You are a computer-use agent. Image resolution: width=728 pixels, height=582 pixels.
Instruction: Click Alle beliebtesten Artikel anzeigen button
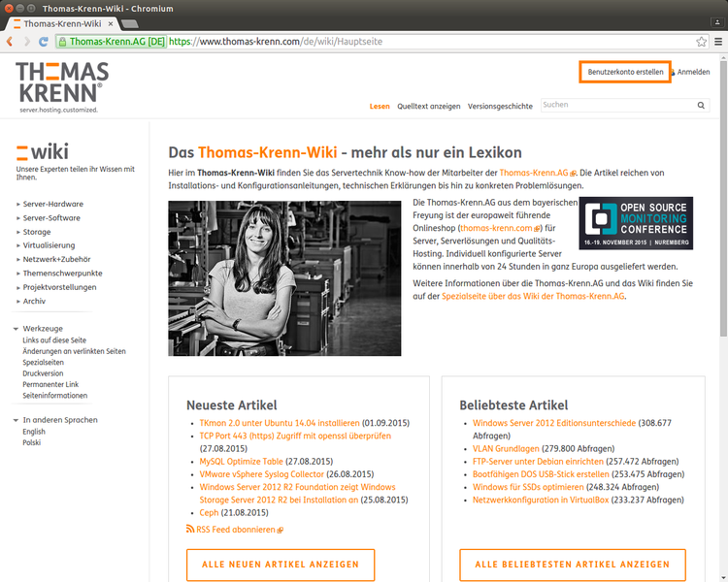[x=573, y=565]
